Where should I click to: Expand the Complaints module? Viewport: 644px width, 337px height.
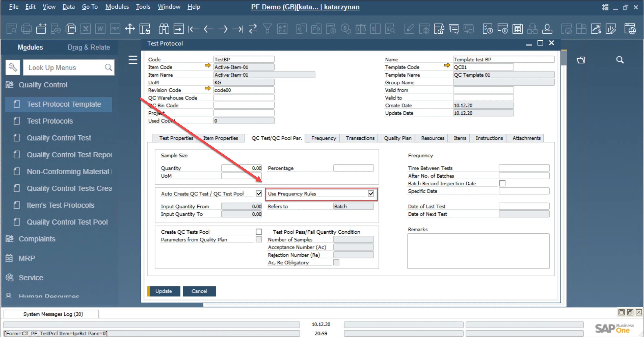37,239
